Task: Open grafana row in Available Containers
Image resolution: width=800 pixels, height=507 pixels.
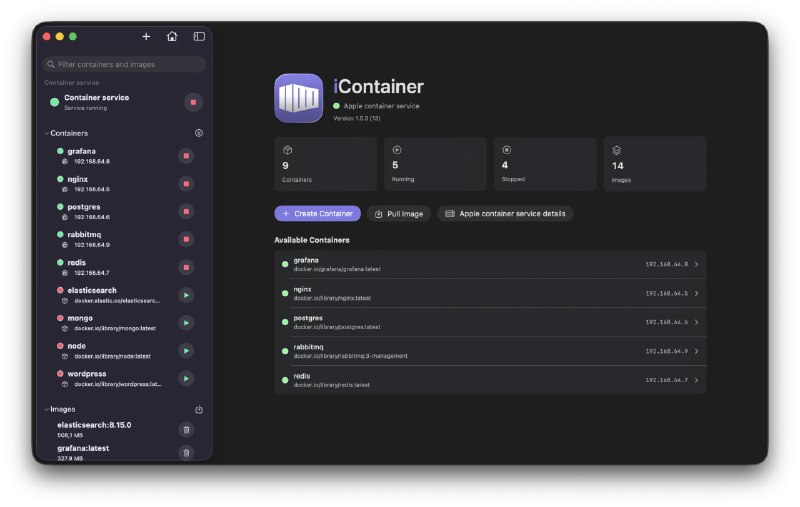Action: click(x=490, y=264)
